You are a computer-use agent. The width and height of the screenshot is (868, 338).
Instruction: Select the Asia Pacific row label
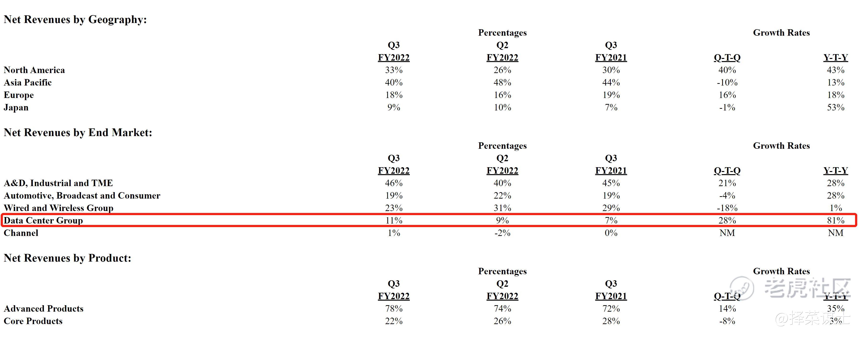[28, 83]
